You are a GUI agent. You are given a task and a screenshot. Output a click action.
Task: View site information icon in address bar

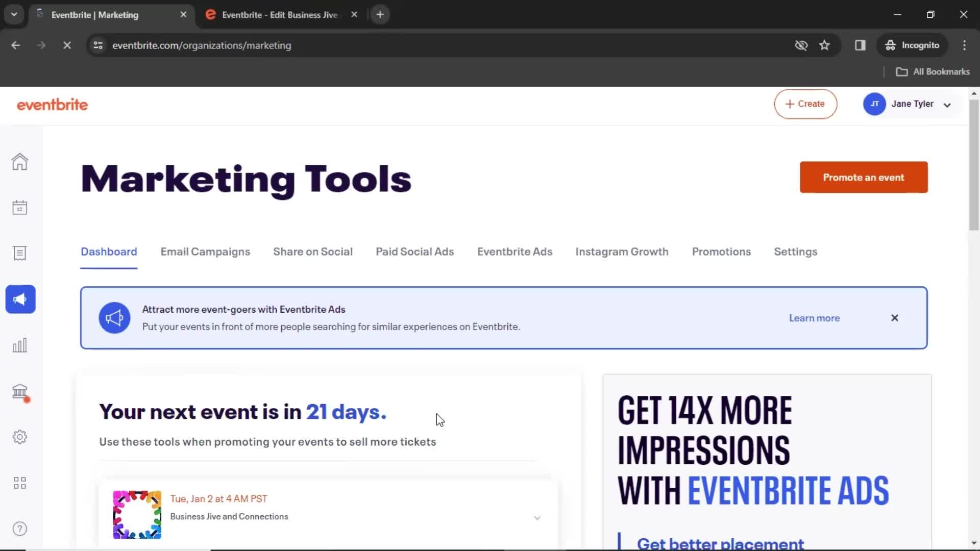(x=98, y=45)
